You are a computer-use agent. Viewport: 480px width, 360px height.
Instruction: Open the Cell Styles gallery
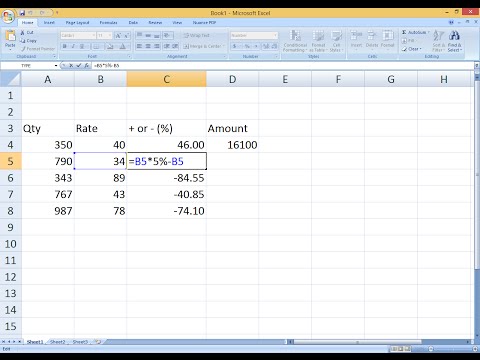tap(336, 41)
